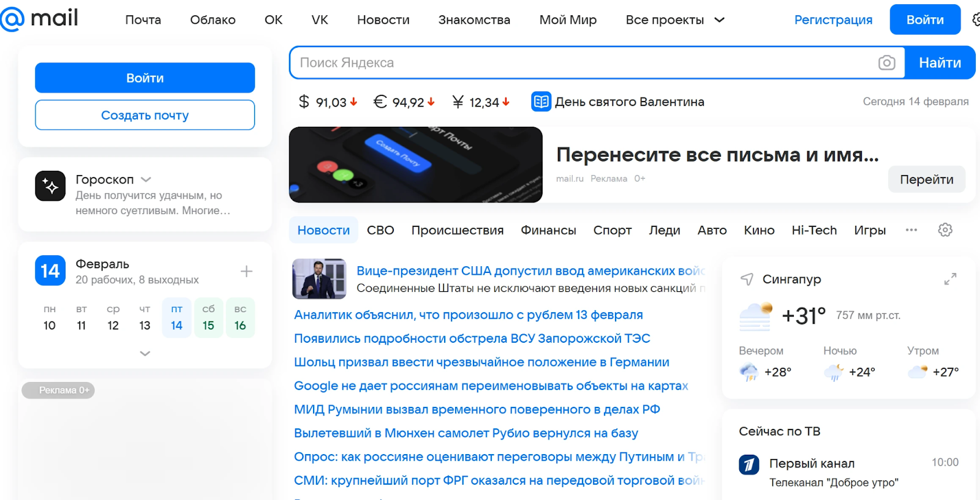Viewport: 980px width, 500px height.
Task: Open the vice-president news photo thumbnail
Action: pos(319,279)
